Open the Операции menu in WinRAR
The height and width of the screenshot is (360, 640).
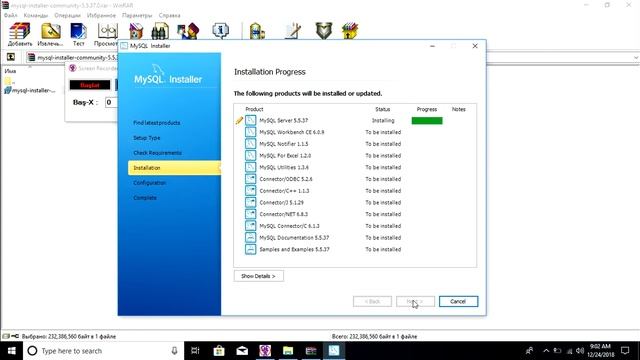pyautogui.click(x=67, y=15)
